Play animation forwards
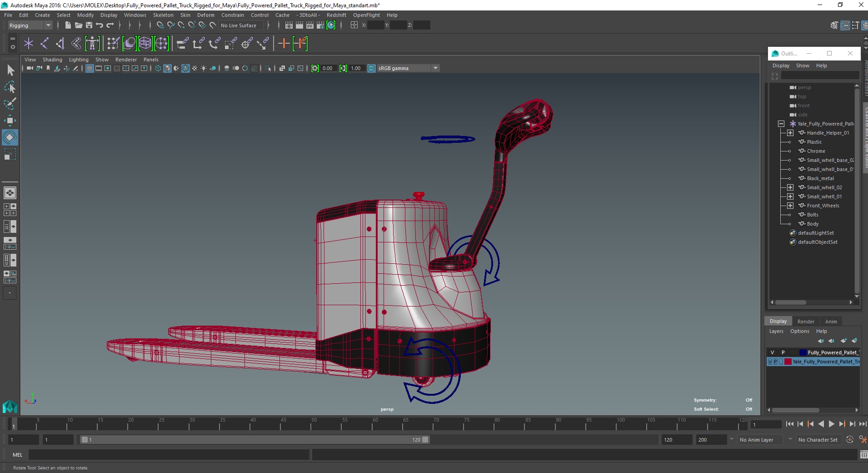The image size is (868, 473). click(831, 424)
